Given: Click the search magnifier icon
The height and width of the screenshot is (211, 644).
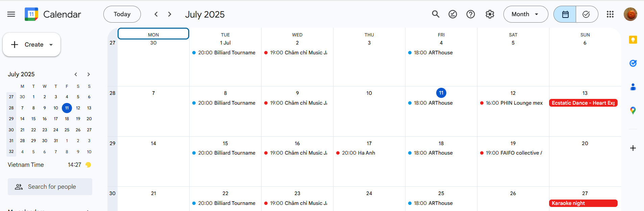Looking at the screenshot, I should click(436, 14).
